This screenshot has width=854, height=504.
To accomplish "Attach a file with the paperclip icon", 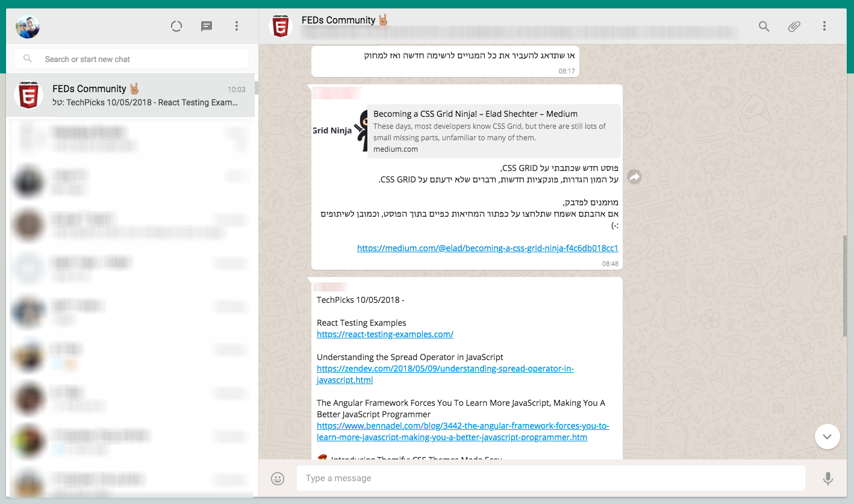I will click(794, 26).
